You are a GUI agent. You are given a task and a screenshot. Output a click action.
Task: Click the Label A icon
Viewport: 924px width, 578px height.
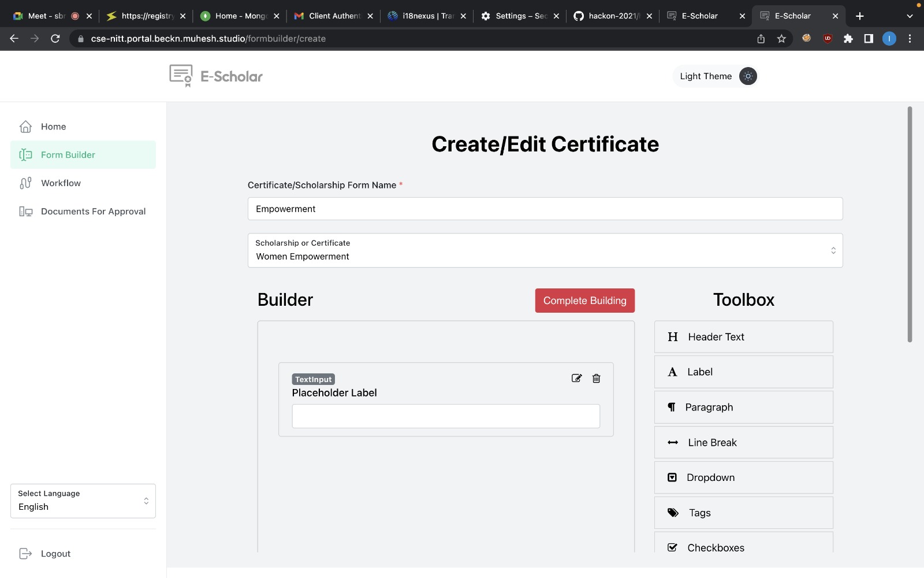[672, 372]
